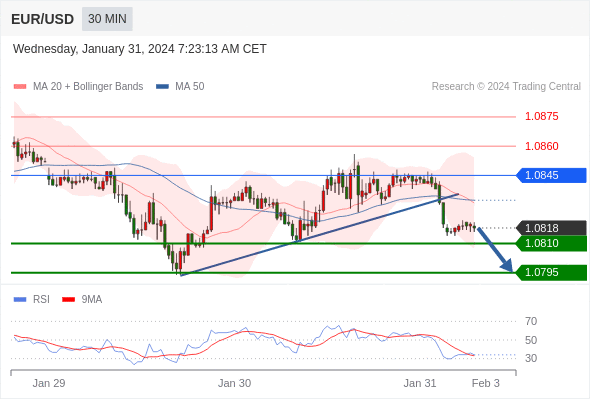Screen dimensions: 590x400
Task: Click the red 9MA legend swatch
Action: [68, 300]
